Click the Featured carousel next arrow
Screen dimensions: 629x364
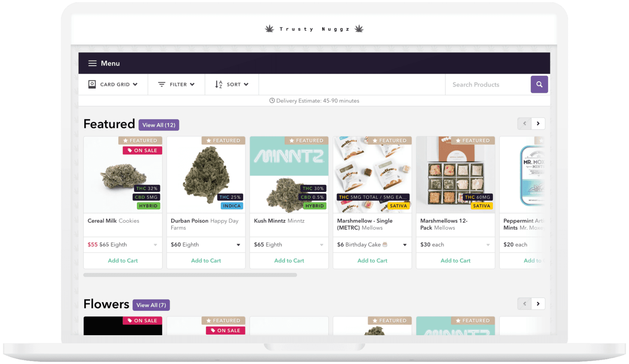538,124
